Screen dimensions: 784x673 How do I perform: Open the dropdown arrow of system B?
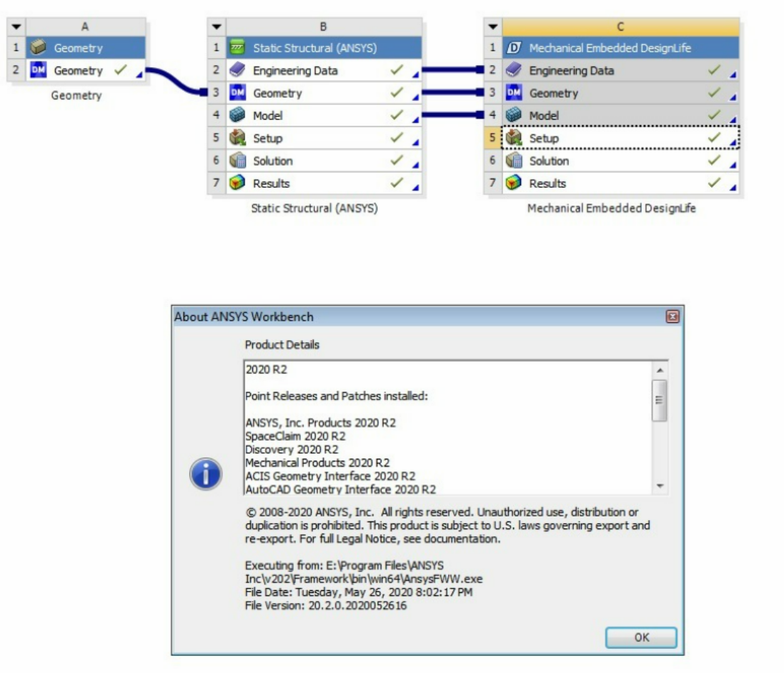coord(217,26)
